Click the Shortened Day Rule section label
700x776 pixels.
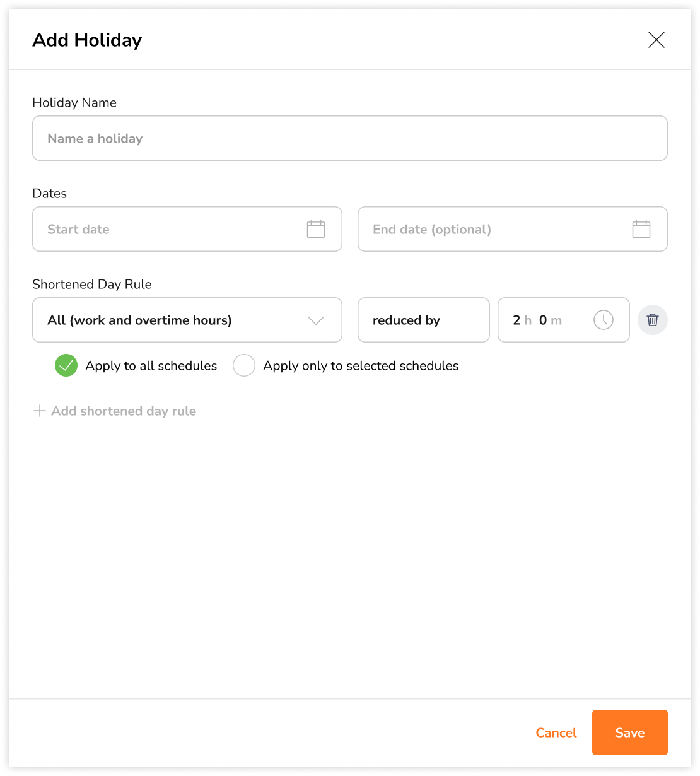(92, 284)
